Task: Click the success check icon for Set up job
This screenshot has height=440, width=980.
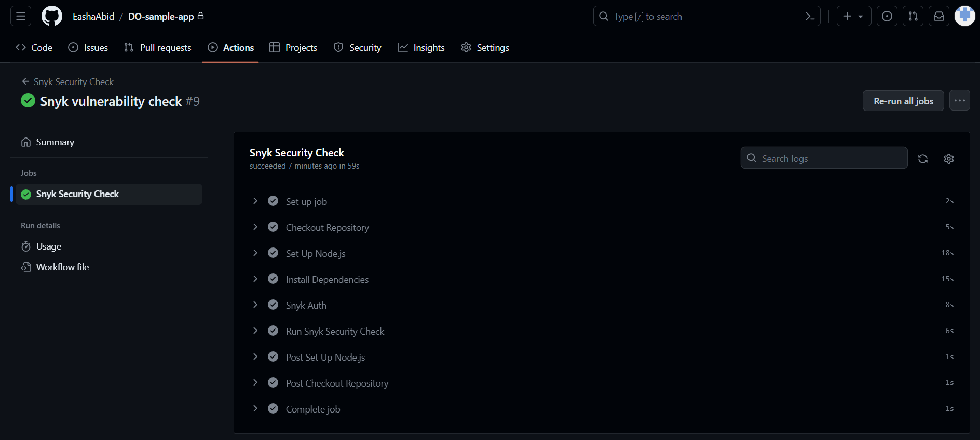Action: pos(273,201)
